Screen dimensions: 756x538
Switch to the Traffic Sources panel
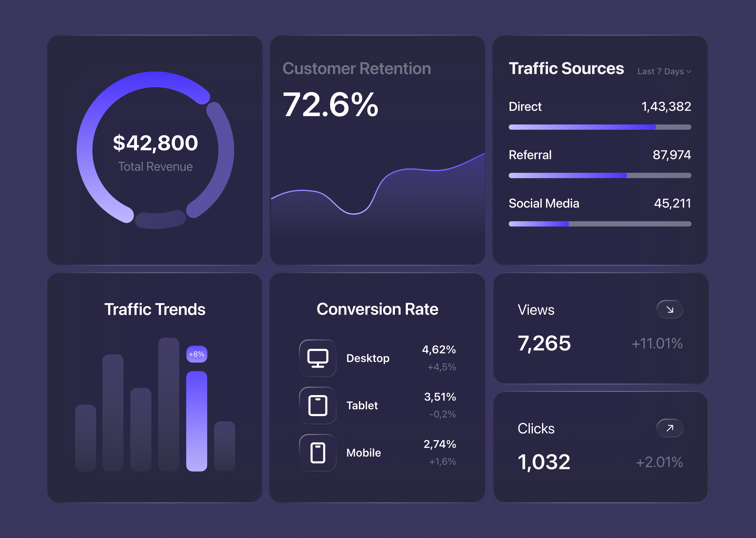pos(566,69)
